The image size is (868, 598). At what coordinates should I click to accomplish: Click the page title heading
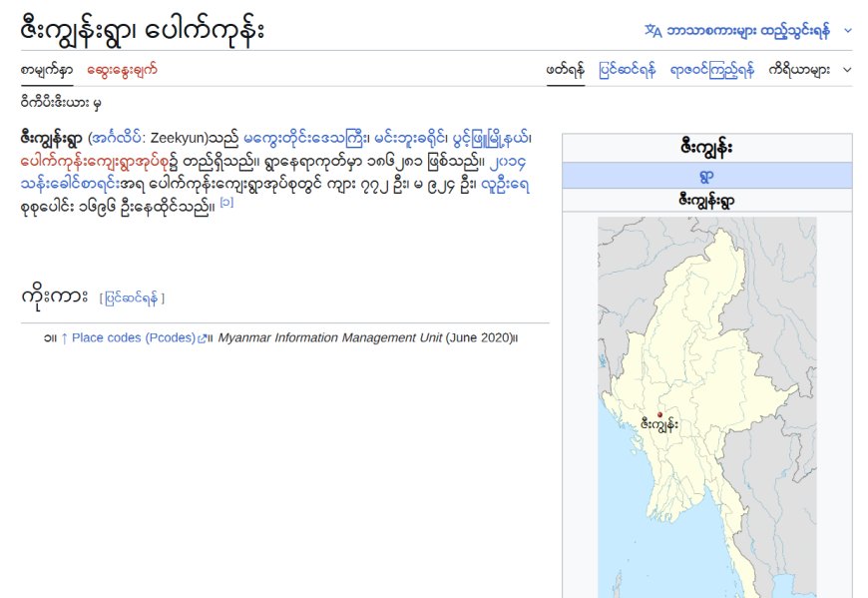coord(143,31)
